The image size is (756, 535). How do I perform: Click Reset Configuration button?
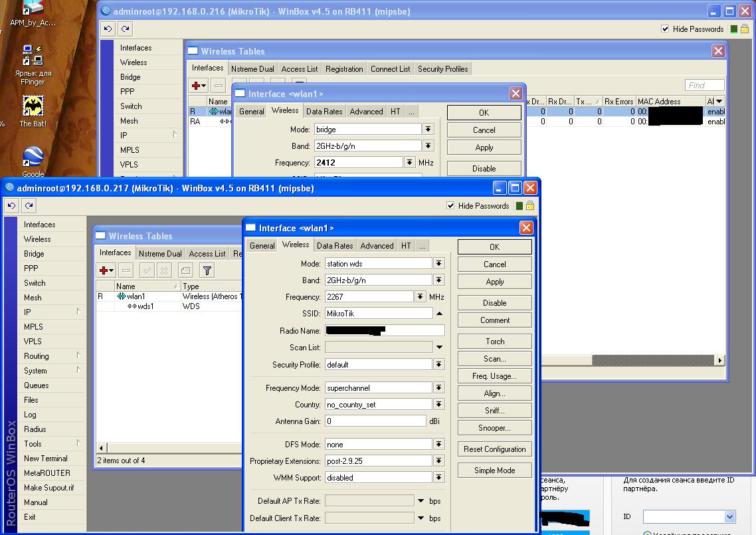(x=495, y=449)
